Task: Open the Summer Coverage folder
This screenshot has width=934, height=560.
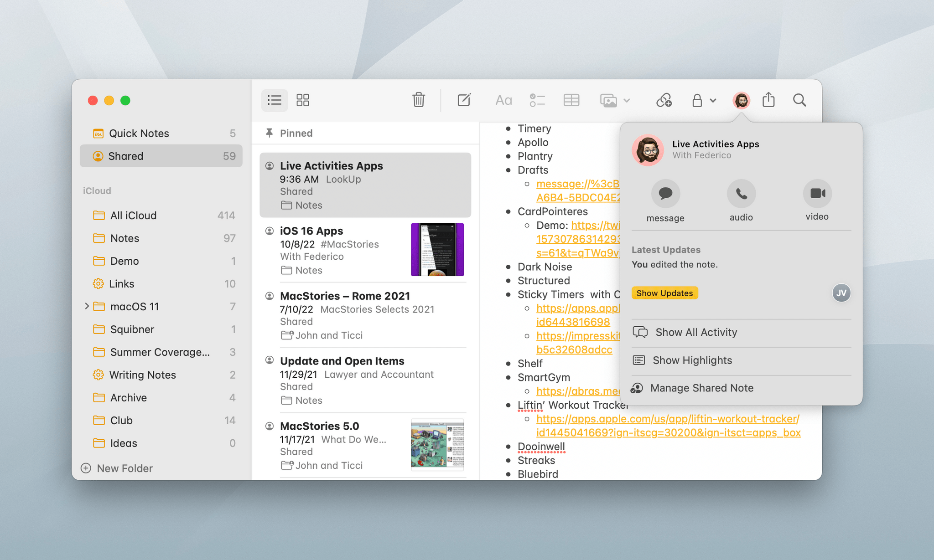Action: (x=161, y=352)
